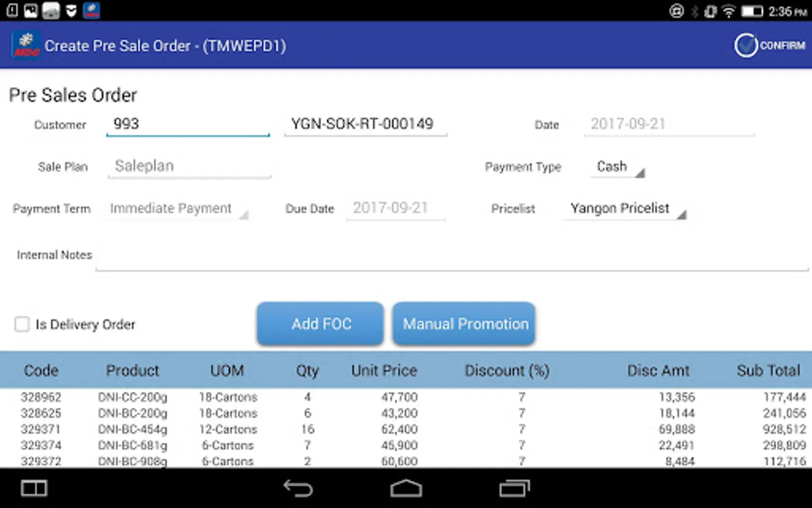Tap the battery status bar icon

[x=752, y=11]
